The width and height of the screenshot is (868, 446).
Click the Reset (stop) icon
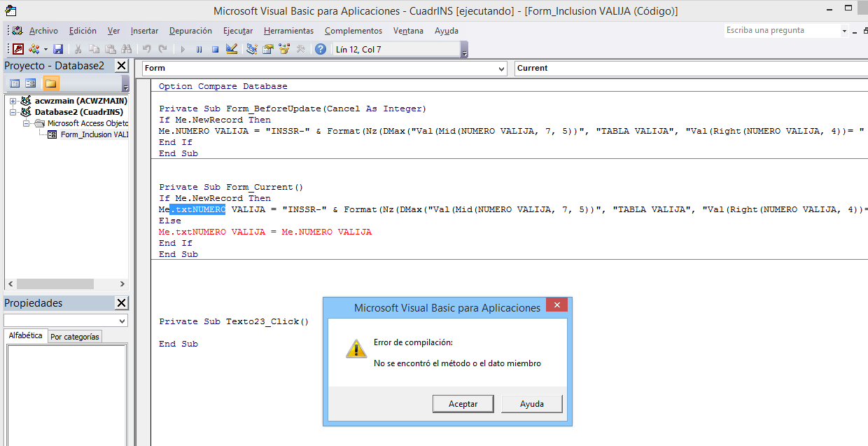pos(215,49)
